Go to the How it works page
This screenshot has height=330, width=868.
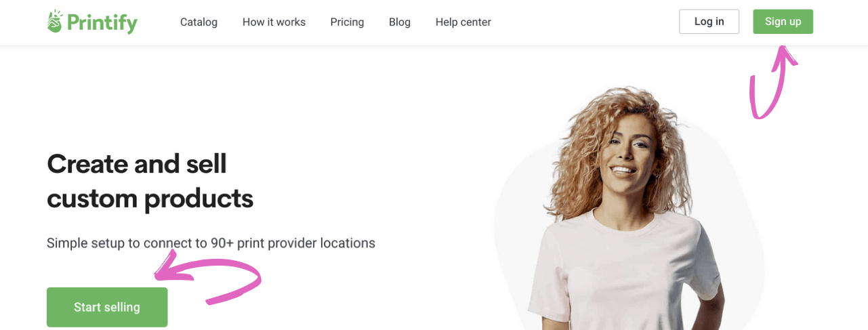[274, 22]
